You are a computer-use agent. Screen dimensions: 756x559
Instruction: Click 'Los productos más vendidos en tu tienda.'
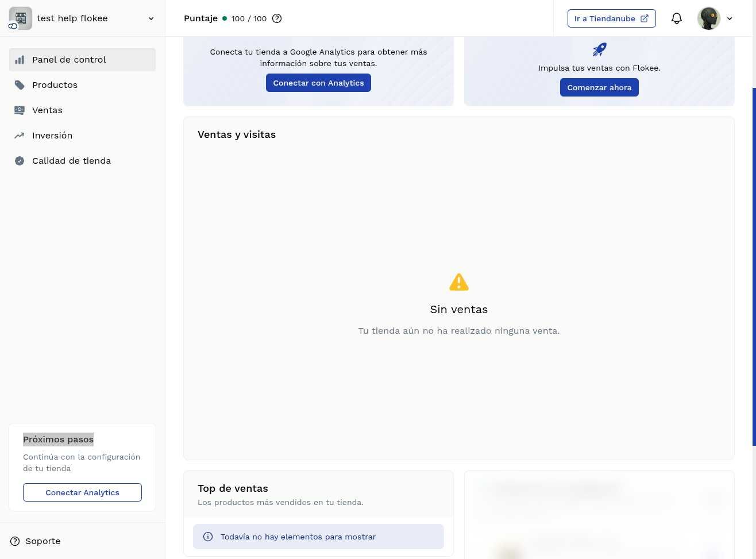280,502
